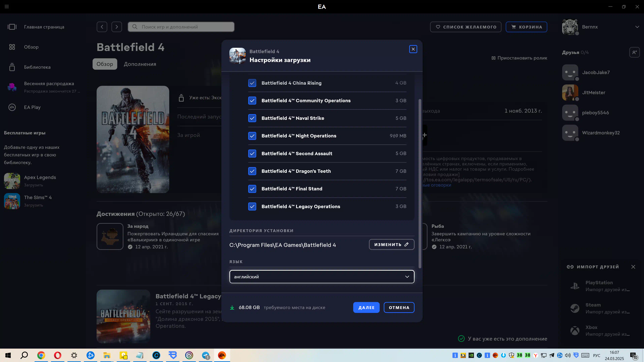Viewport: 644px width, 362px height.
Task: Pause the trailer with Приостановить ролик
Action: [x=519, y=58]
